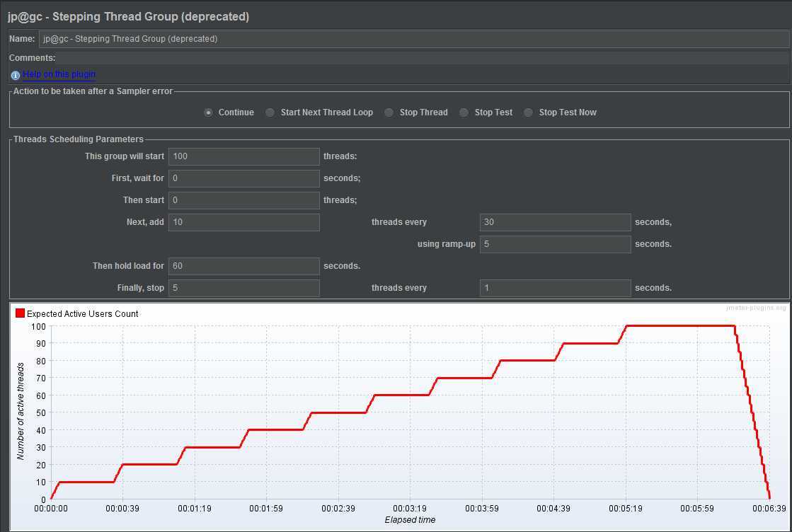Click the jmeter-plugins.org watermark in chart
The image size is (792, 532).
(756, 308)
